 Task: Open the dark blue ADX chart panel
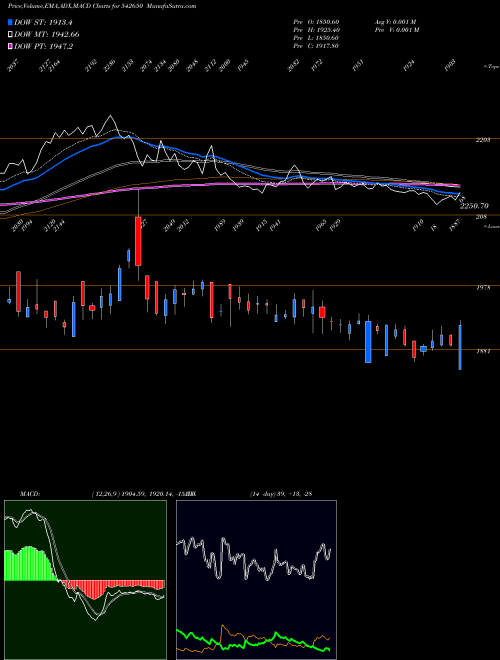coord(256,580)
